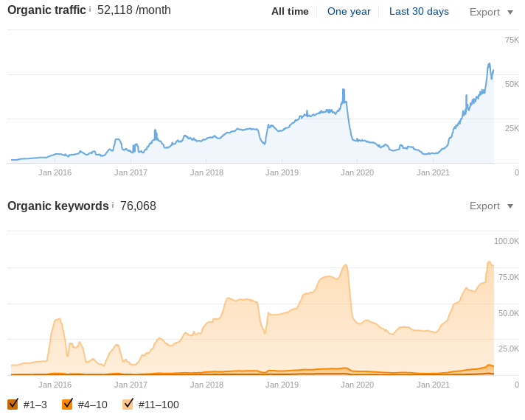Click the 25K axis label on traffic chart

click(x=512, y=128)
